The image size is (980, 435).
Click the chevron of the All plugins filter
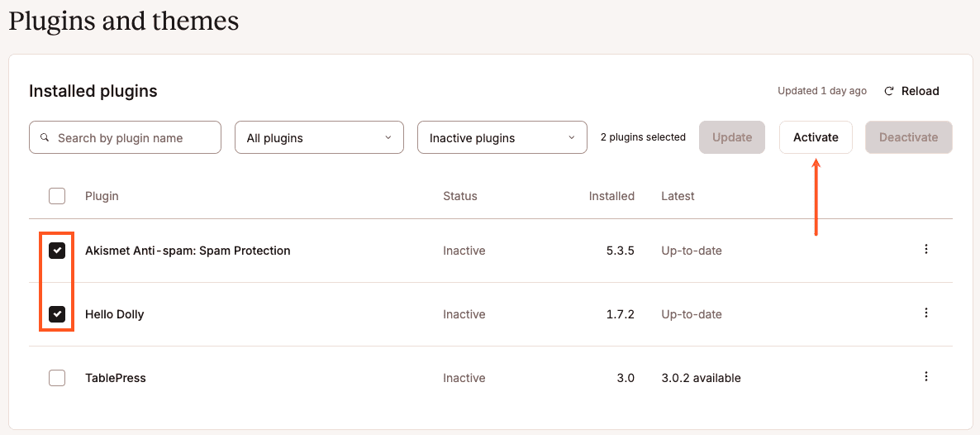click(388, 137)
